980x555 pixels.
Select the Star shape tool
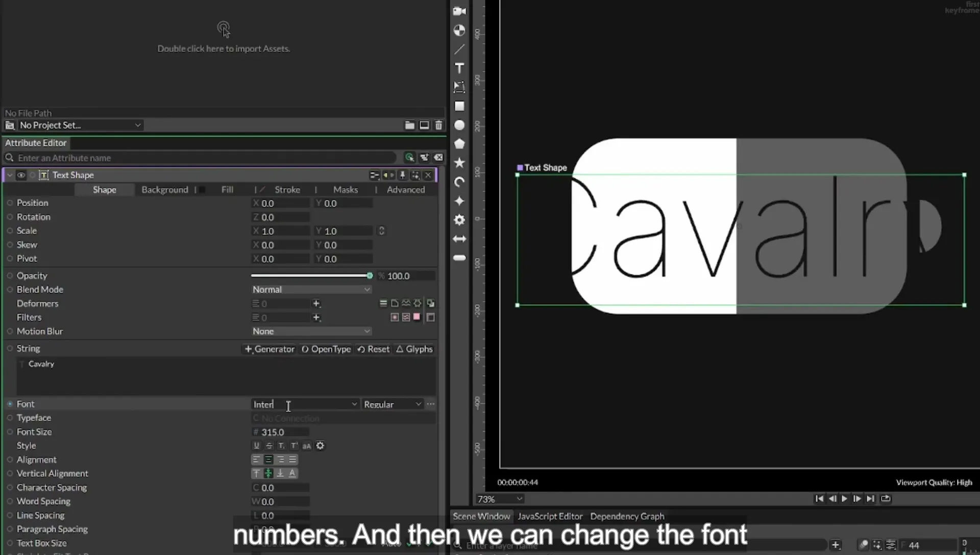[x=459, y=163]
